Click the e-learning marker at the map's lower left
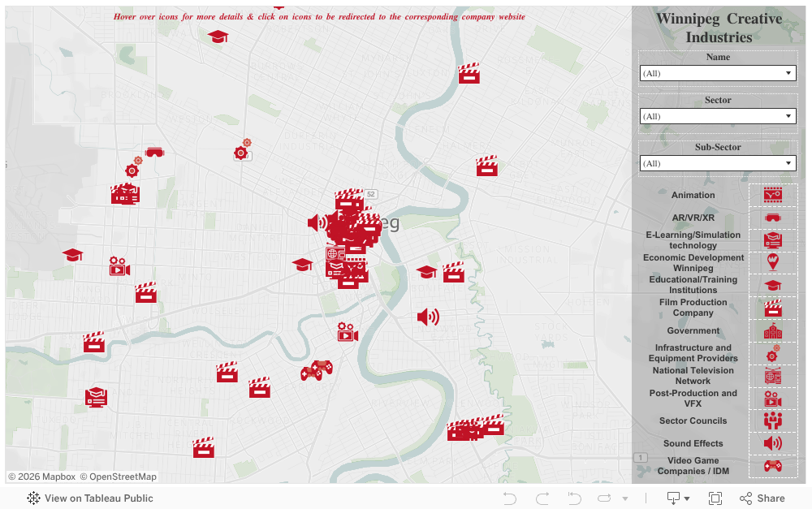 (x=97, y=397)
